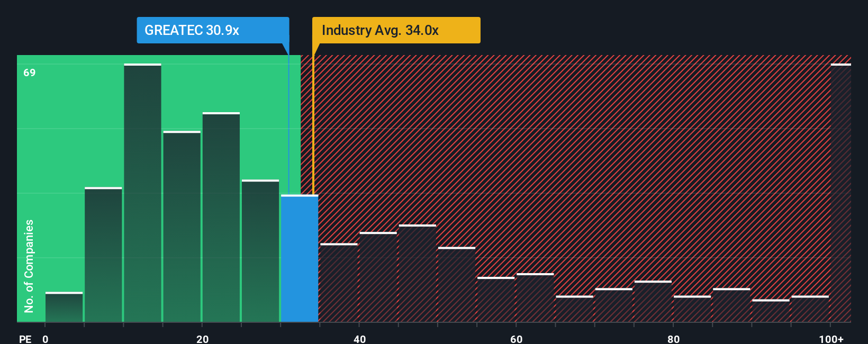Image resolution: width=868 pixels, height=344 pixels.
Task: Select the hatched bar starting at PE 80
Action: pyautogui.click(x=692, y=309)
